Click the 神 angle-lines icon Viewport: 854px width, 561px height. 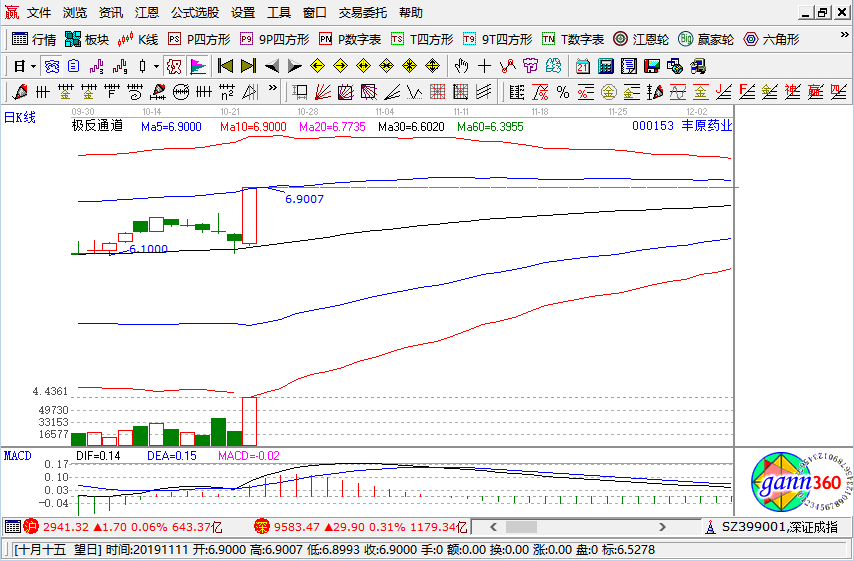tap(792, 92)
